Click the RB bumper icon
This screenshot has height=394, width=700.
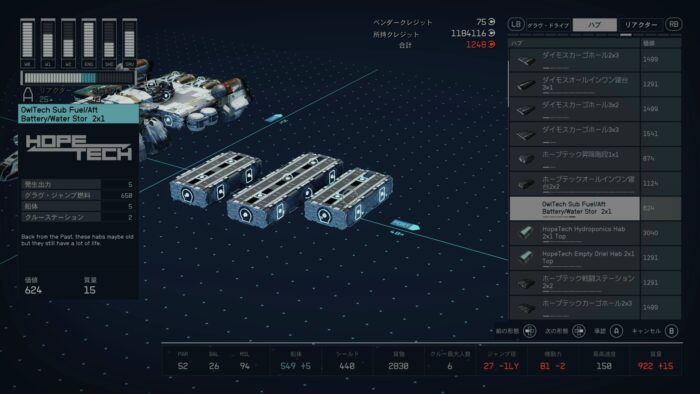coord(673,24)
